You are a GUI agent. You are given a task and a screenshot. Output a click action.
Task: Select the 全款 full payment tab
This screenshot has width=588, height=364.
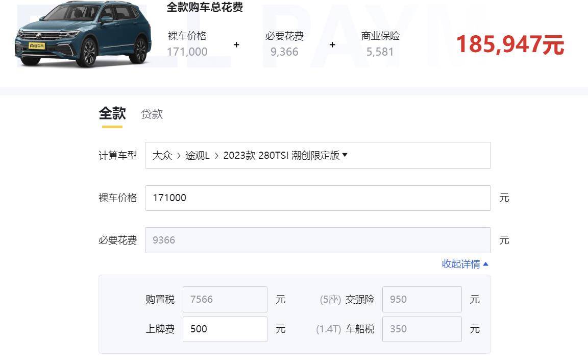coord(111,114)
